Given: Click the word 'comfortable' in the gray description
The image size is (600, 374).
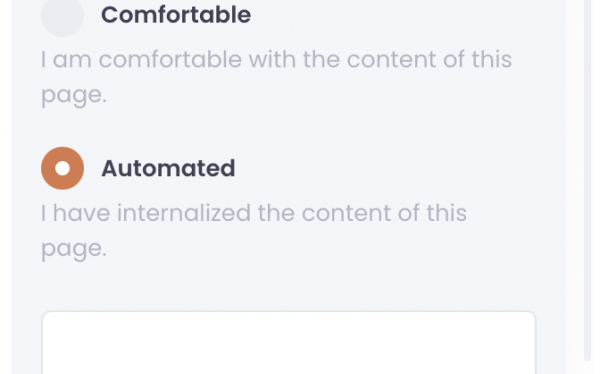Looking at the screenshot, I should (170, 59).
